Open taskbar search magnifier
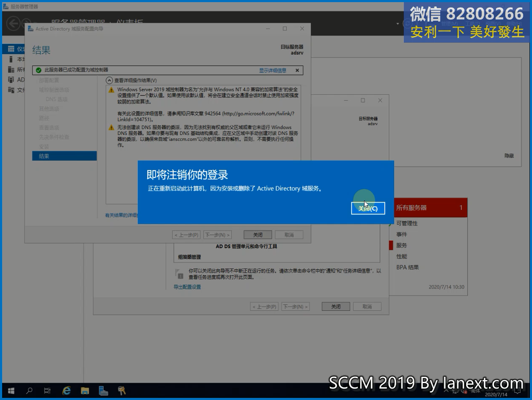This screenshot has width=532, height=400. click(29, 391)
